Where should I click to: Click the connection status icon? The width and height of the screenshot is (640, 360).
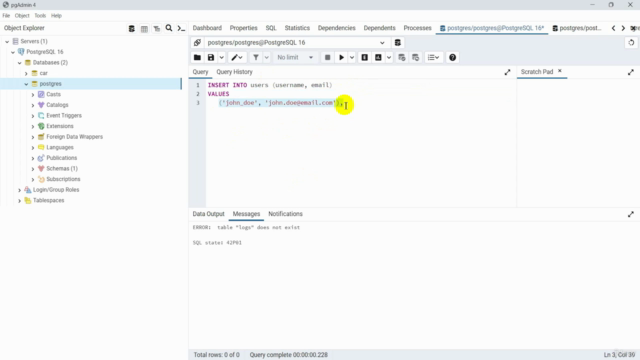click(197, 42)
